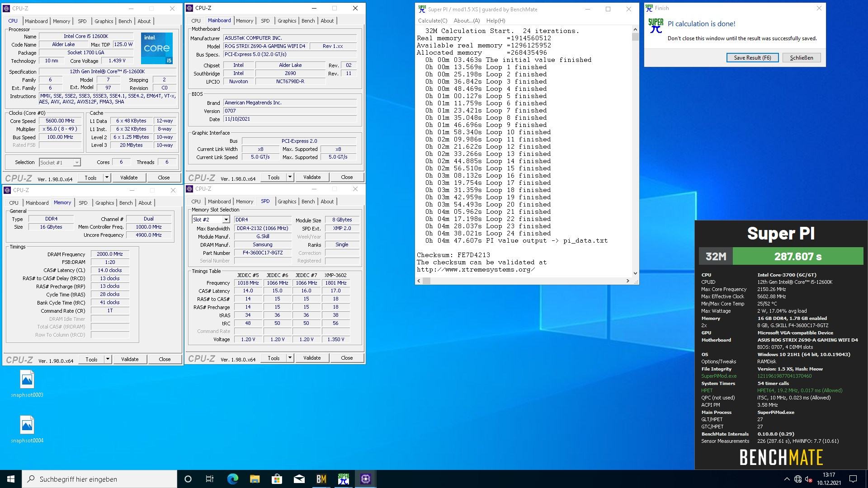
Task: Click the Intel Core i5 logo
Action: (157, 48)
